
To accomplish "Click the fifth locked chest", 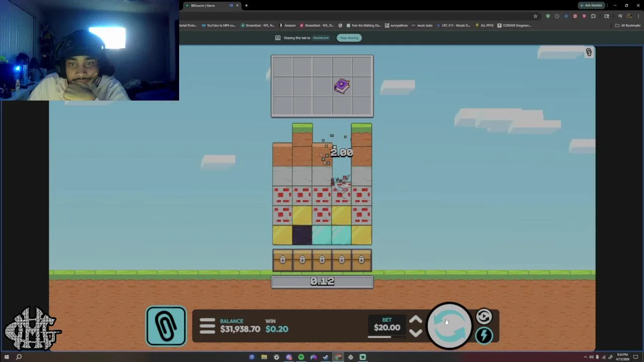I will coord(361,260).
